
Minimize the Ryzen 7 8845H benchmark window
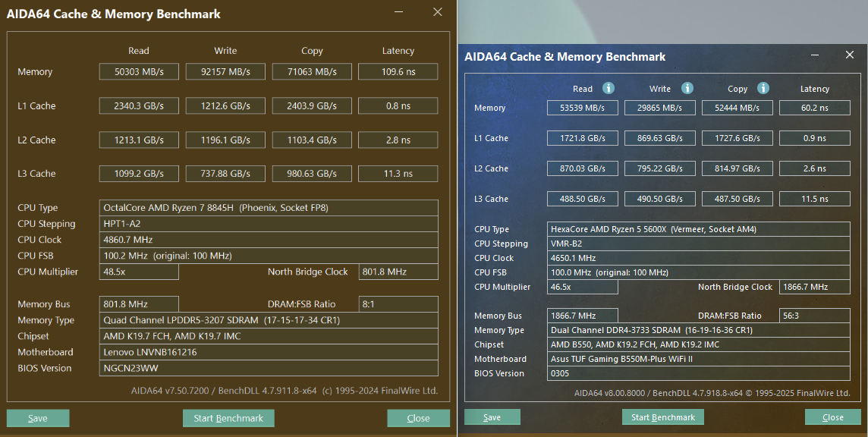point(399,13)
